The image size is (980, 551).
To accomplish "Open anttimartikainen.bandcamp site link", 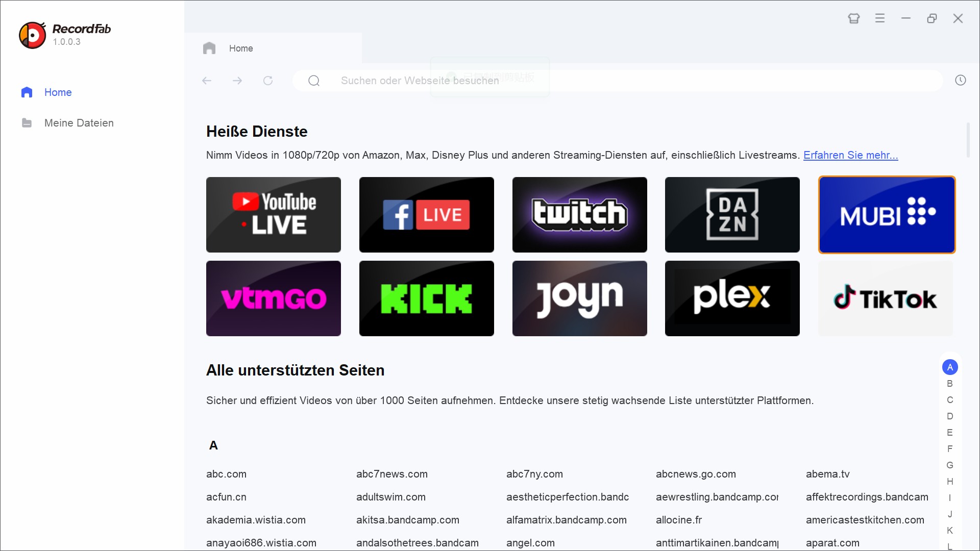I will point(717,543).
